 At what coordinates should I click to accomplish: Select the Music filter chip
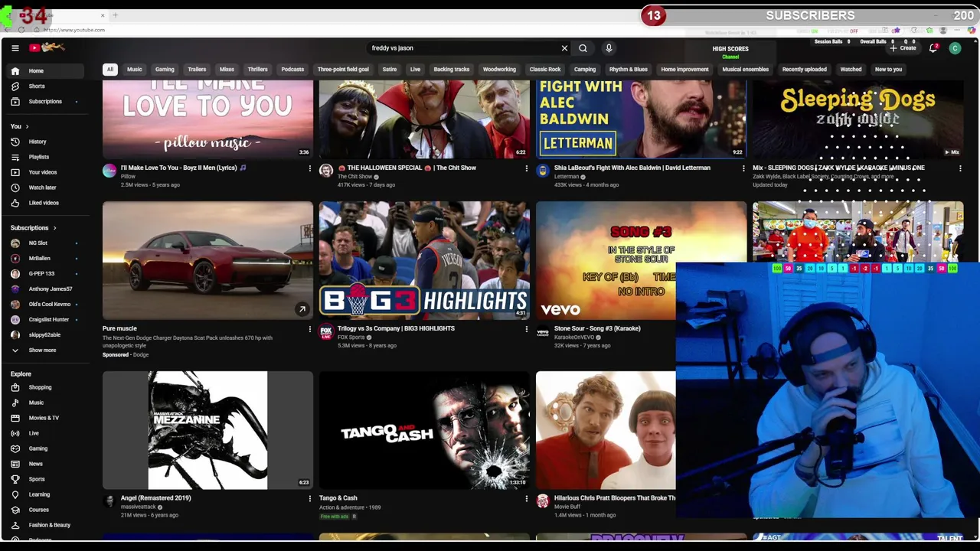tap(134, 69)
